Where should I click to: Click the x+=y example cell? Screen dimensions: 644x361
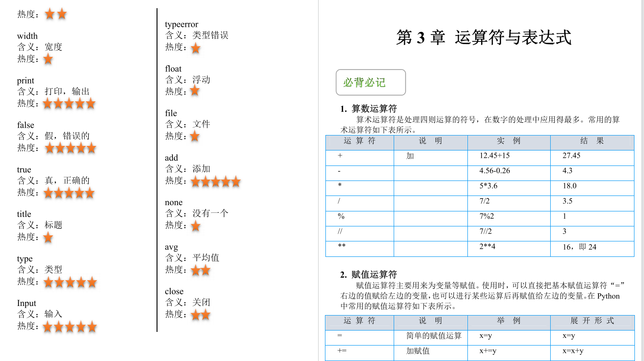pyautogui.click(x=509, y=353)
